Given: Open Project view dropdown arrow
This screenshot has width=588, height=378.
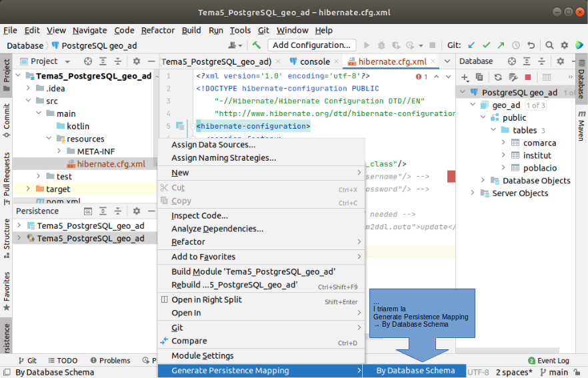Looking at the screenshot, I should click(67, 61).
